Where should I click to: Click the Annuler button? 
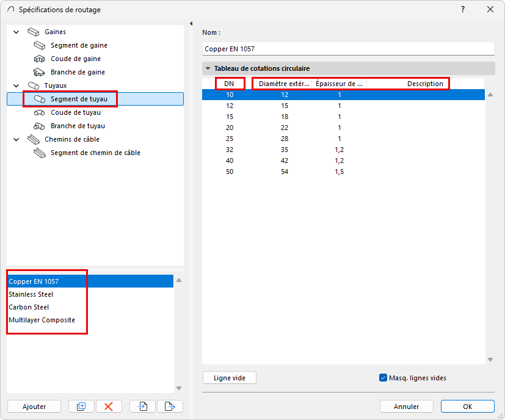click(406, 407)
